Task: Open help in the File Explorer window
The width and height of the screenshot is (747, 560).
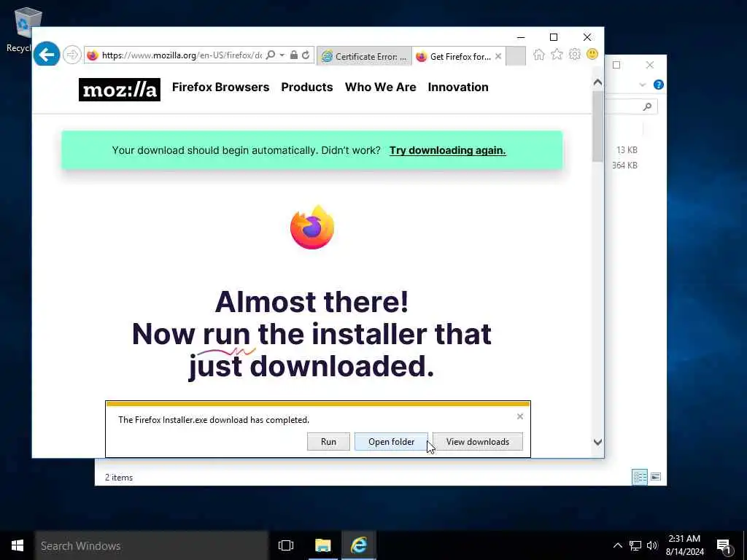Action: (x=659, y=85)
